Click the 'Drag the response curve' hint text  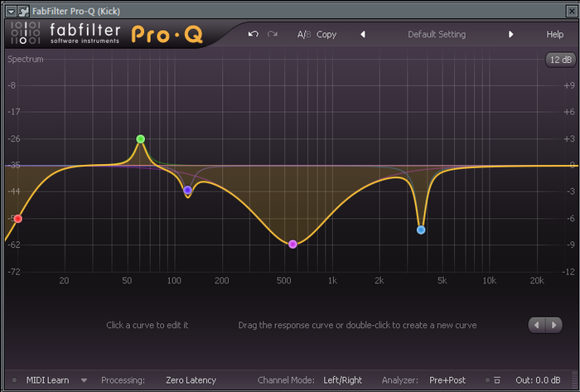point(357,326)
